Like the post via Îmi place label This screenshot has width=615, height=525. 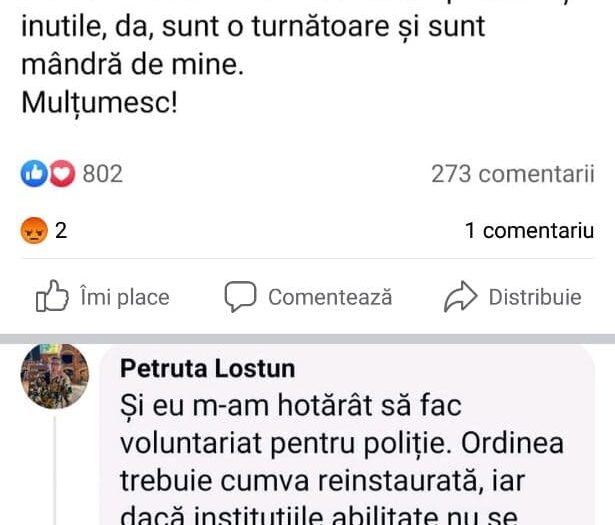pyautogui.click(x=124, y=297)
